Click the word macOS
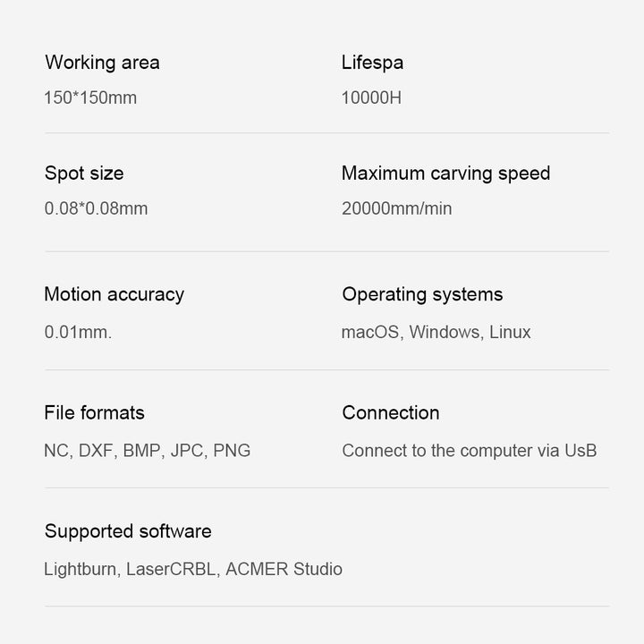The height and width of the screenshot is (644, 644). point(370,332)
